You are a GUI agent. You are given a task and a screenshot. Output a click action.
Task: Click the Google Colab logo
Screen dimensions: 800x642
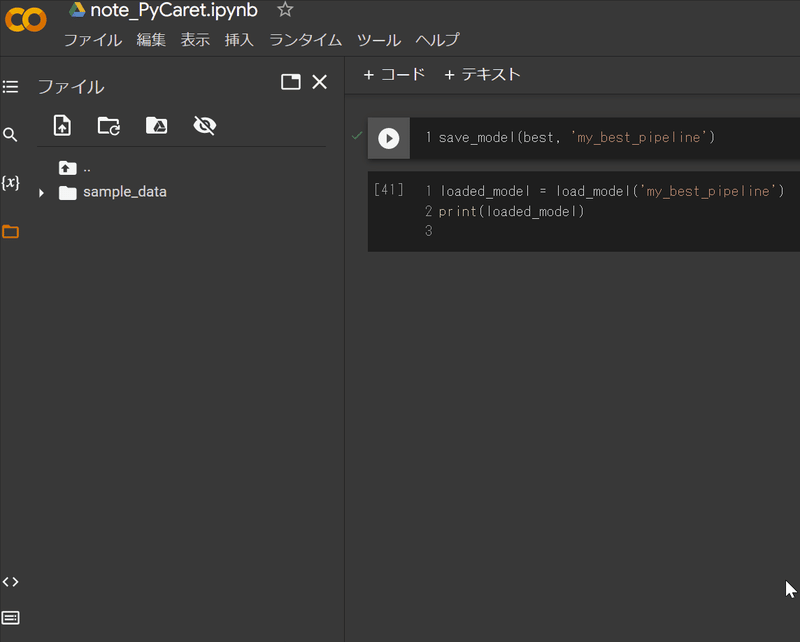tap(26, 20)
